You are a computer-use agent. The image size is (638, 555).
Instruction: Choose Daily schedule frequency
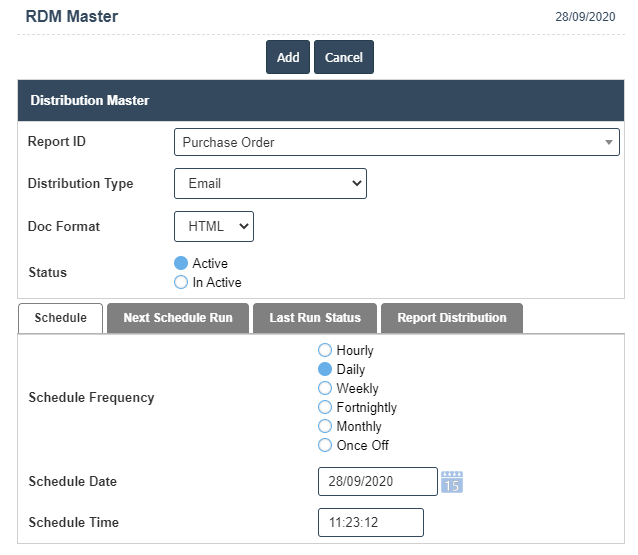(325, 369)
